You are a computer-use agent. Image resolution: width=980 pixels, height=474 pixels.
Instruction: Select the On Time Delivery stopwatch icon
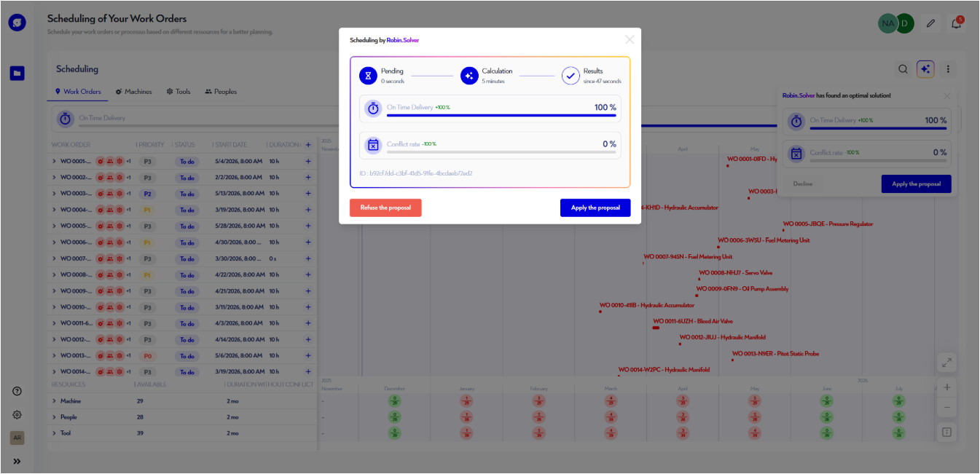click(372, 108)
